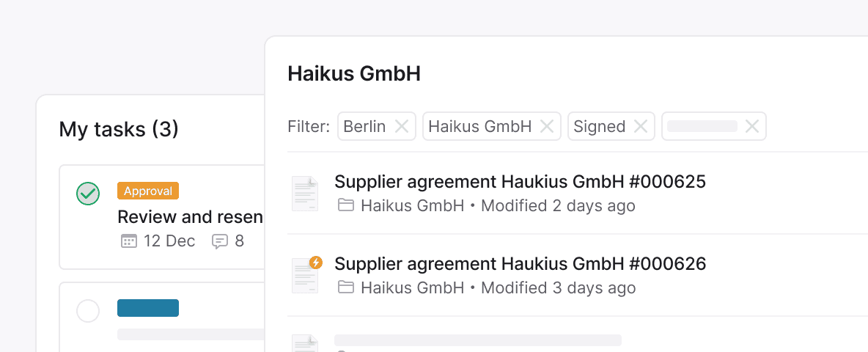This screenshot has height=352, width=868.
Task: Click the calendar icon beside 12 Dec
Action: 128,241
